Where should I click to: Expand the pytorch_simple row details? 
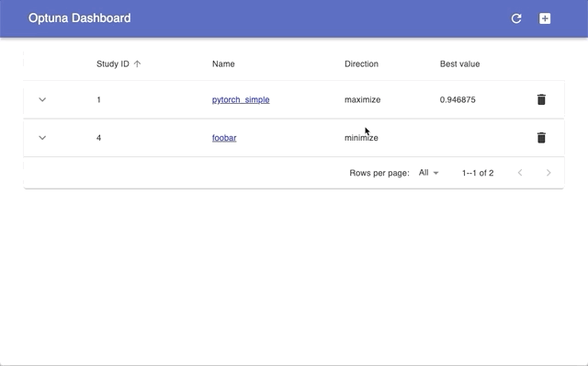(x=42, y=100)
